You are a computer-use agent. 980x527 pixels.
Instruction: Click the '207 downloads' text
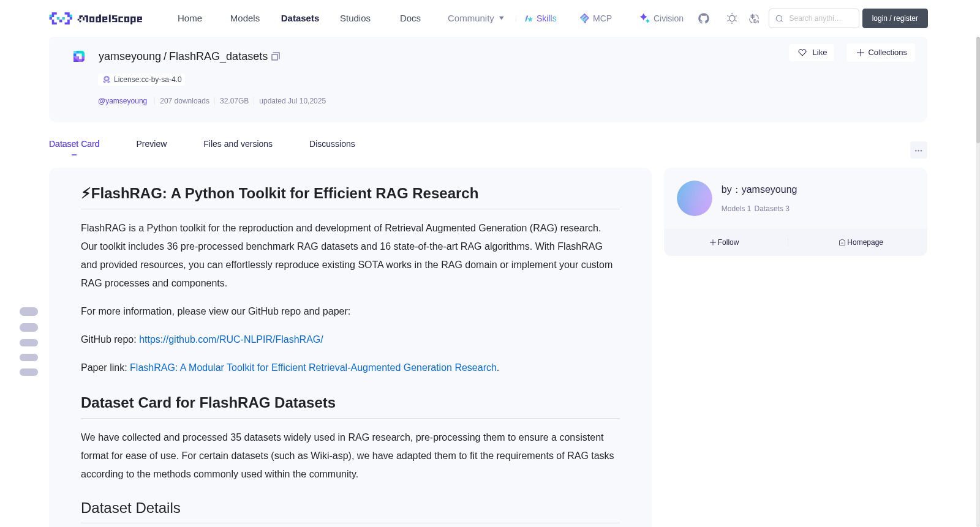coord(184,101)
